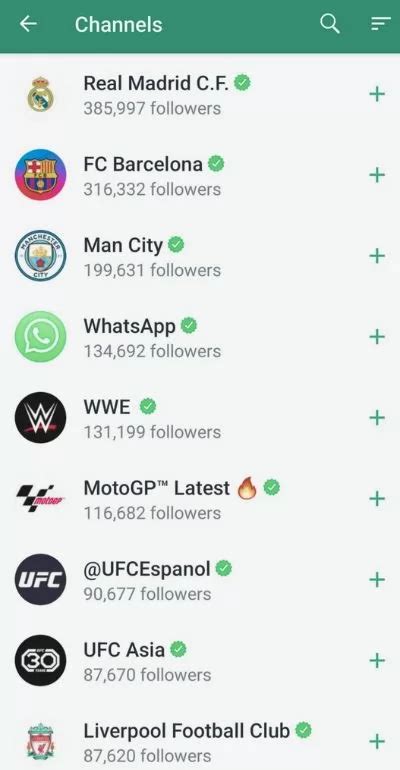Open the channel search magnifier
The image size is (400, 770).
pos(330,24)
